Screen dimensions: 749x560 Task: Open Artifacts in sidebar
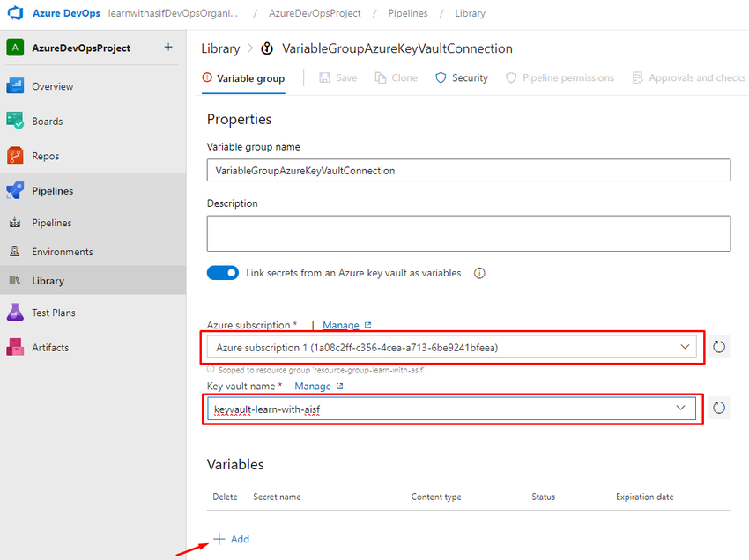tap(49, 348)
